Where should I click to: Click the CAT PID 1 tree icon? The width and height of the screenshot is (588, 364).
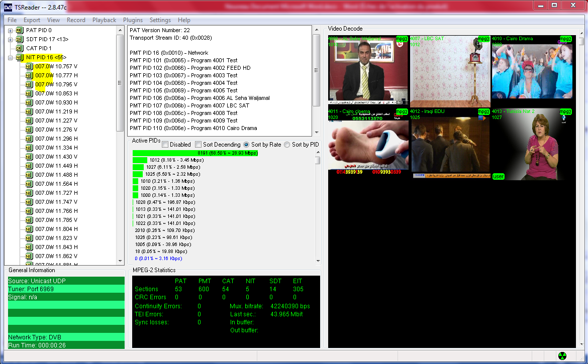20,49
